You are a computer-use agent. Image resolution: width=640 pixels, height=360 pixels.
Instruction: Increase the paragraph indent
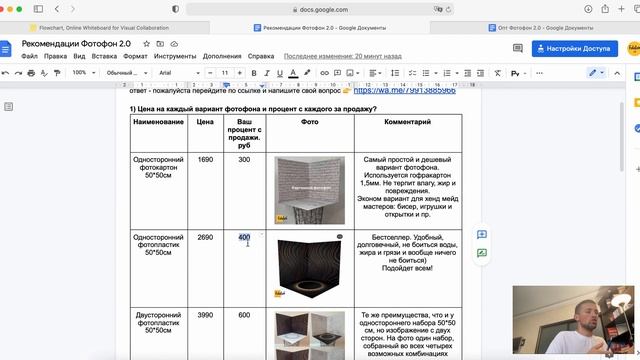click(481, 73)
